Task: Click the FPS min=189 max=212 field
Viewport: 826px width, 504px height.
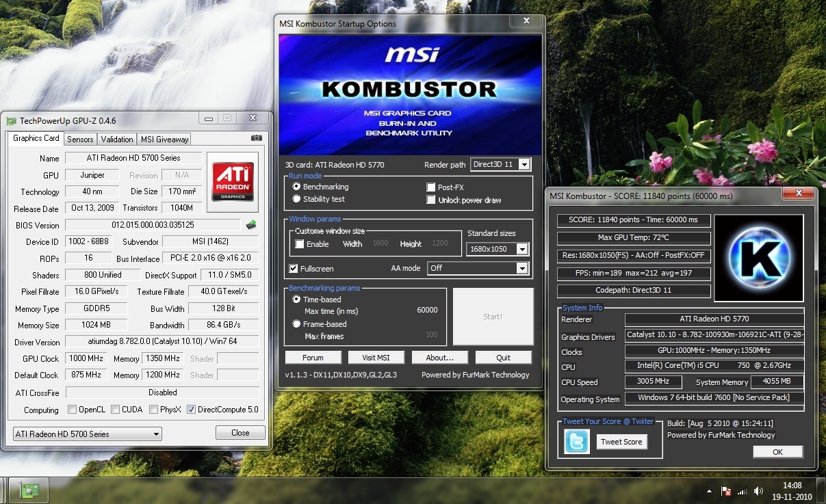Action: click(633, 273)
